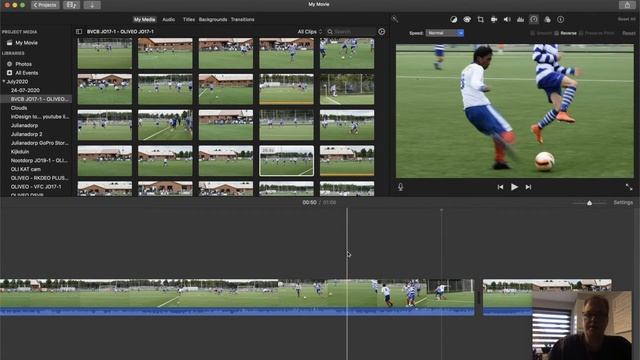This screenshot has height=360, width=640.
Task: Go back to Projects
Action: pos(45,5)
